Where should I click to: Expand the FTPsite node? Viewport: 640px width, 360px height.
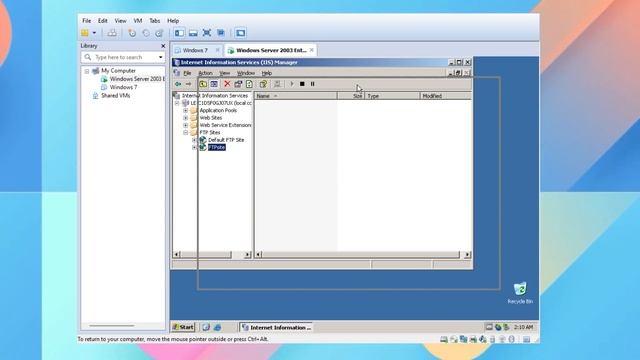coord(194,147)
